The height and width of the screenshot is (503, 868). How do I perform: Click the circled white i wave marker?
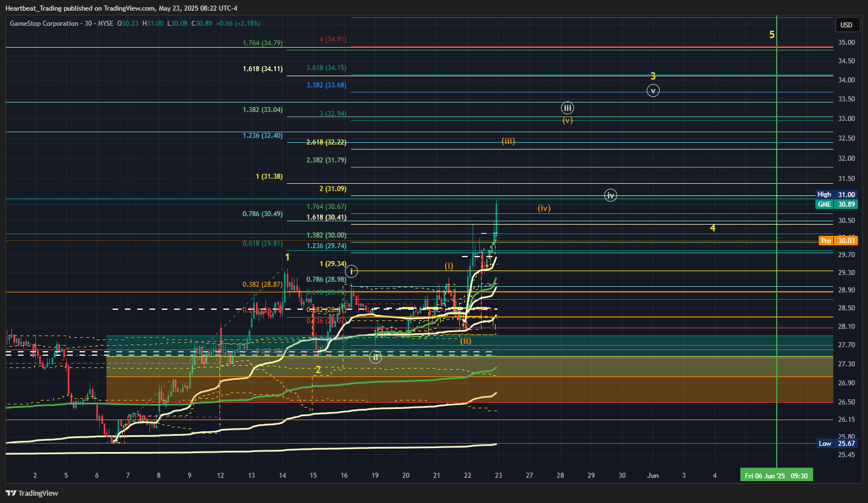[x=351, y=272]
